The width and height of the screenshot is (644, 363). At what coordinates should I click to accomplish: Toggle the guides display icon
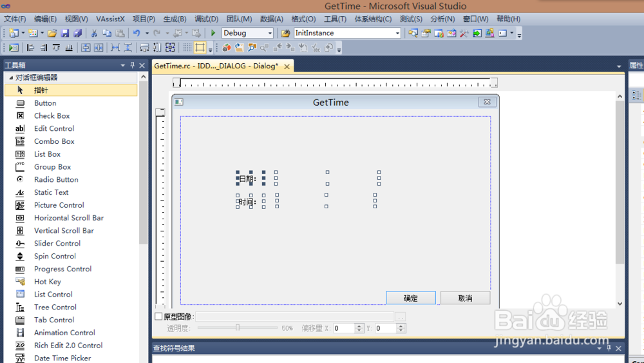point(200,48)
